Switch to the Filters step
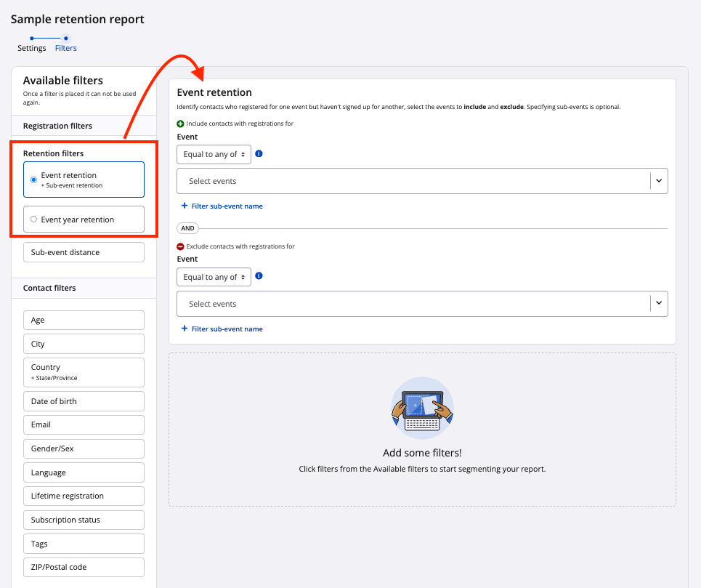Viewport: 701px width, 588px height. pyautogui.click(x=66, y=48)
